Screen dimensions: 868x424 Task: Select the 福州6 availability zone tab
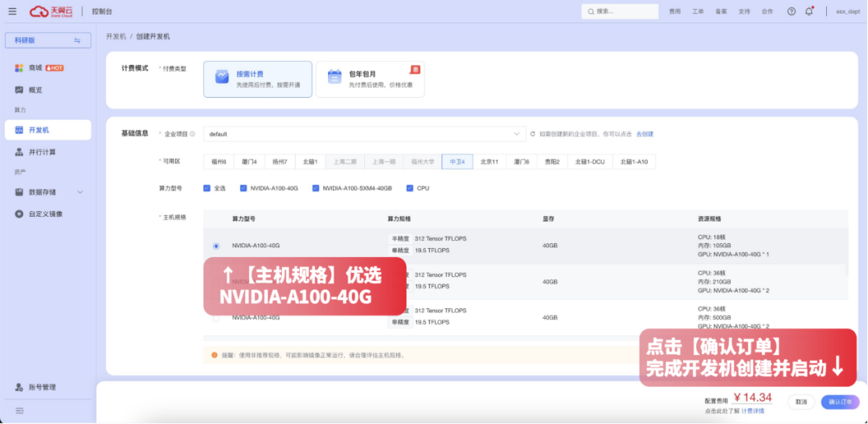pyautogui.click(x=219, y=162)
